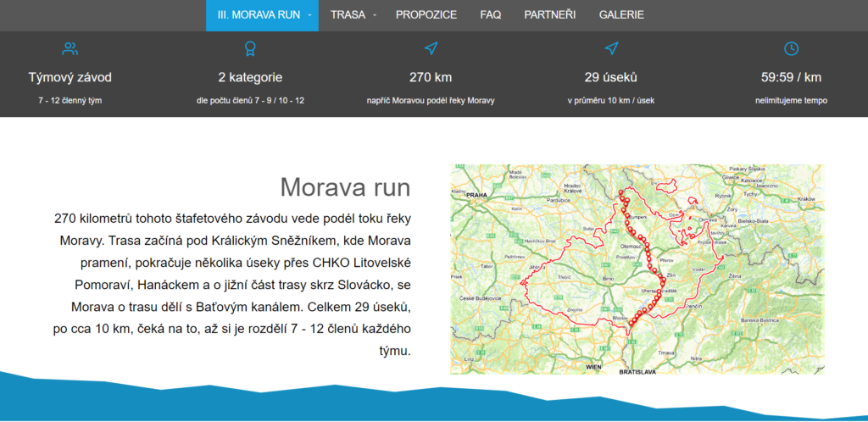The image size is (868, 422).
Task: Click the Týmový závod heading
Action: [70, 77]
